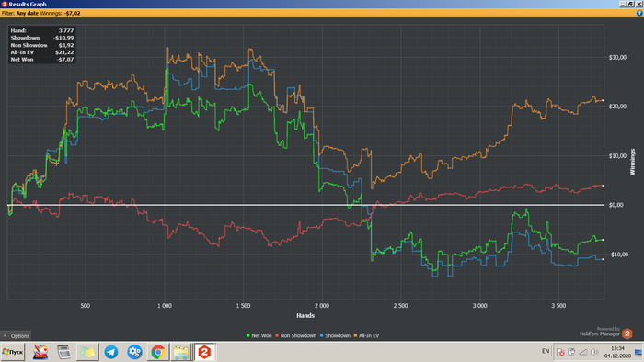Click the Hold'em Manager 2 logo
The height and width of the screenshot is (362, 644).
[x=627, y=334]
